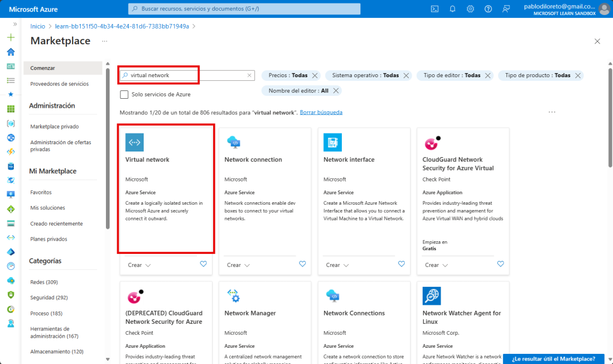Expand Crear dropdown under Network interface

click(x=337, y=265)
